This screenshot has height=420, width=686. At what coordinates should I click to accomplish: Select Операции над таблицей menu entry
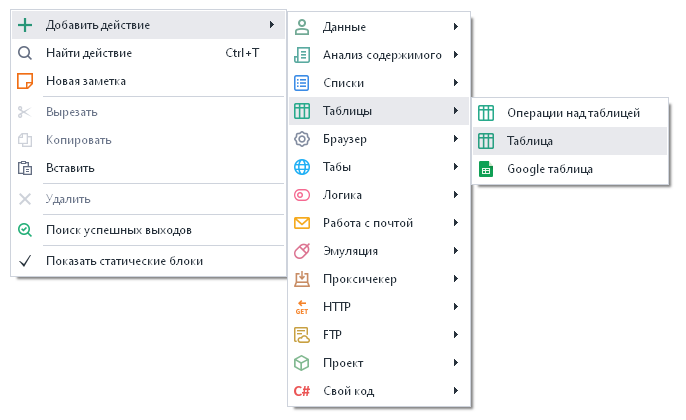(573, 113)
